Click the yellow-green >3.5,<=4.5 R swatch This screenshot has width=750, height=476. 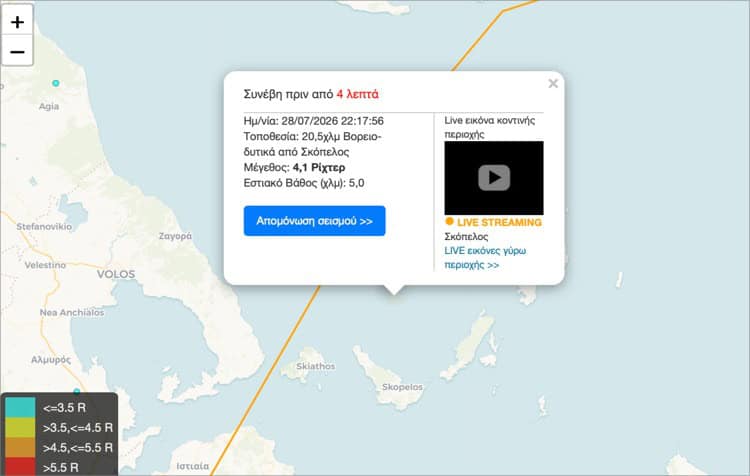[x=20, y=427]
